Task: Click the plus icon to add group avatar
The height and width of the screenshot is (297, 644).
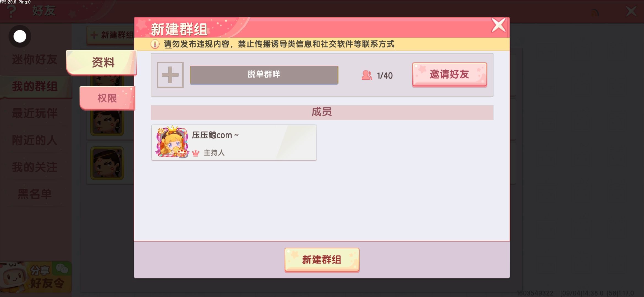Action: click(170, 75)
